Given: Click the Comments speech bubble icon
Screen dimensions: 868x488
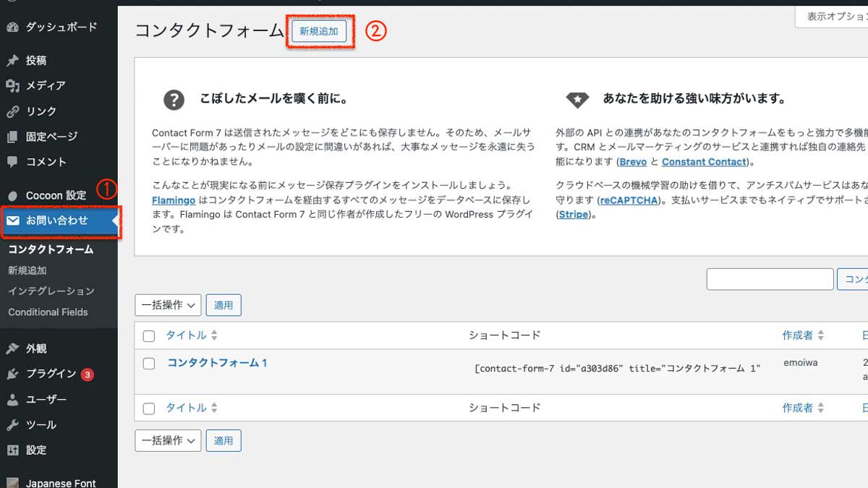Looking at the screenshot, I should click(12, 162).
